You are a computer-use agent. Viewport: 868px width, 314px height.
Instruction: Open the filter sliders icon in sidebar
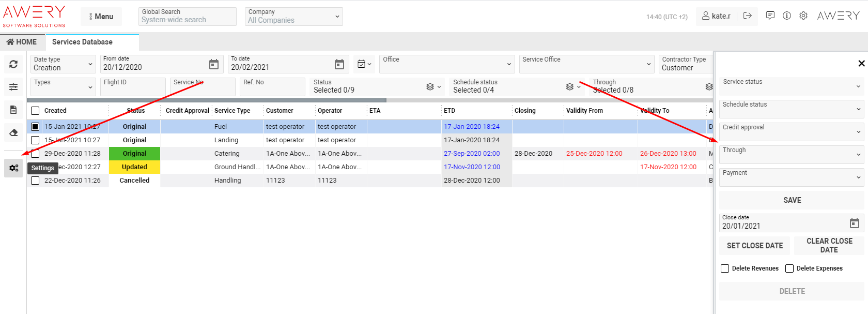pos(13,87)
